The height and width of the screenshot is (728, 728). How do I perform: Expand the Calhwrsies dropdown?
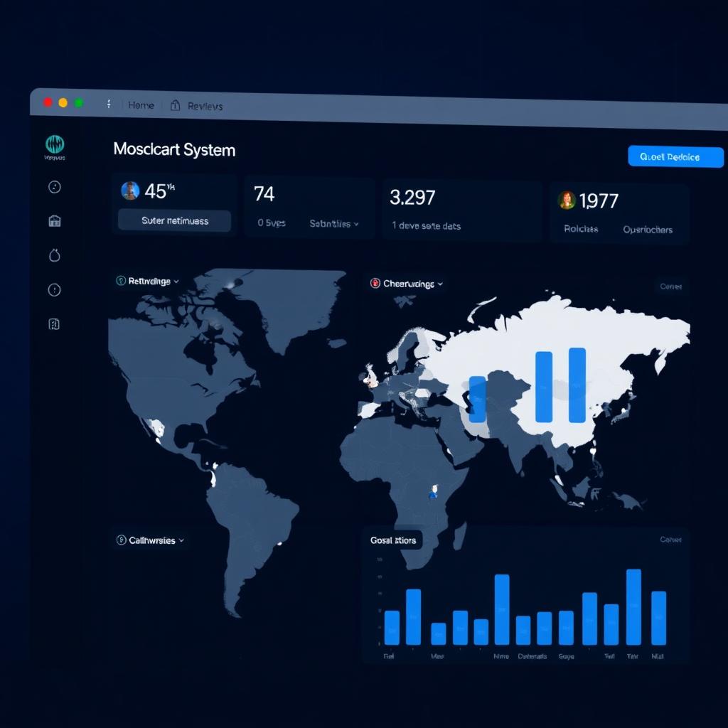coord(151,540)
